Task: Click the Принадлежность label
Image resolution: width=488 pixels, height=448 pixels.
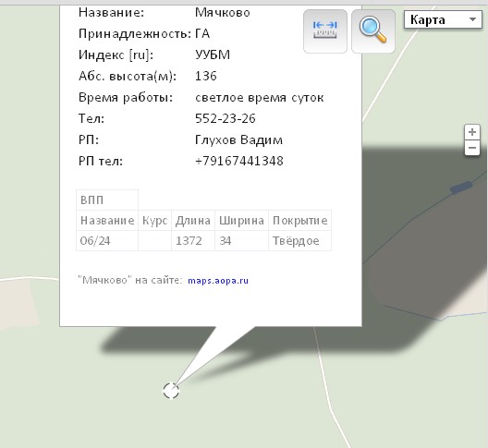Action: tap(135, 33)
